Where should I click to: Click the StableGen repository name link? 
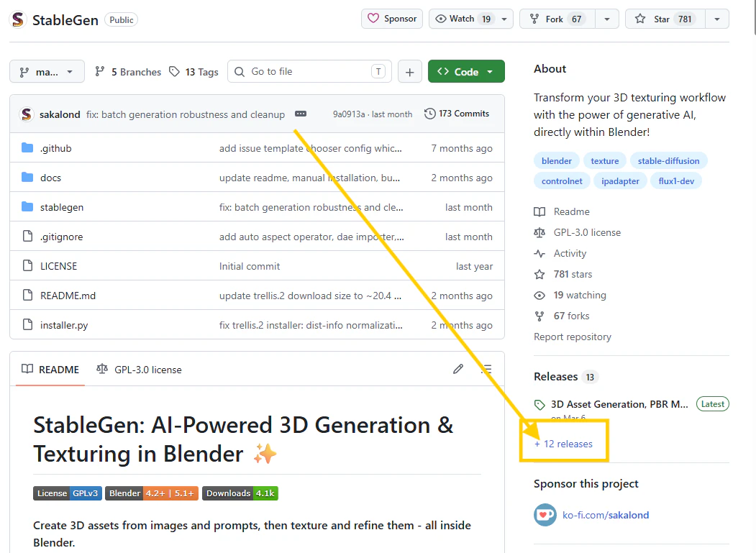point(65,19)
